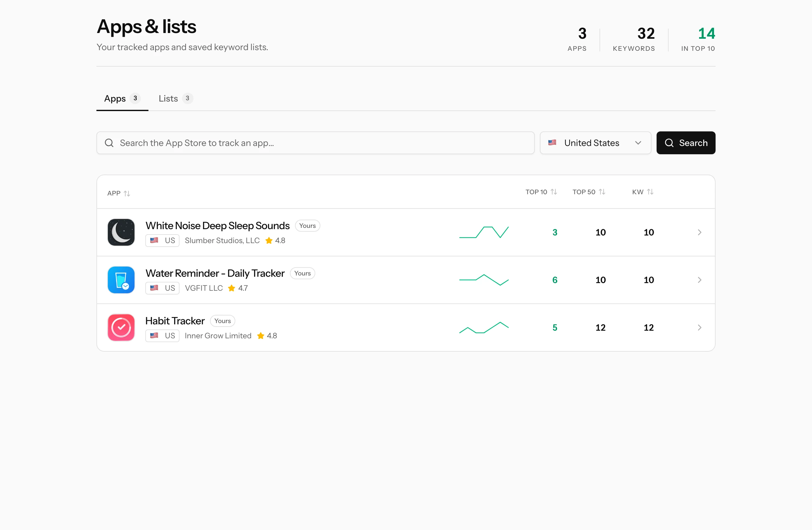Open the Habit Tracker app icon
The image size is (812, 530).
click(121, 328)
